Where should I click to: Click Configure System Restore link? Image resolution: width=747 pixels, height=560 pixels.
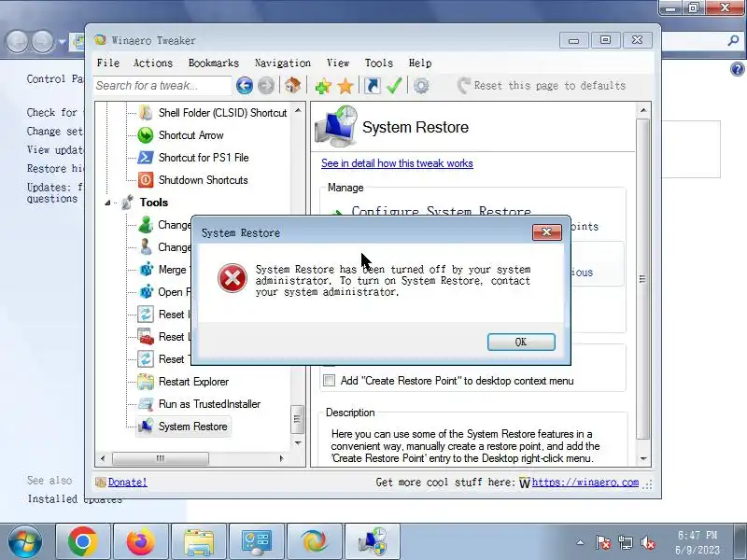(441, 211)
